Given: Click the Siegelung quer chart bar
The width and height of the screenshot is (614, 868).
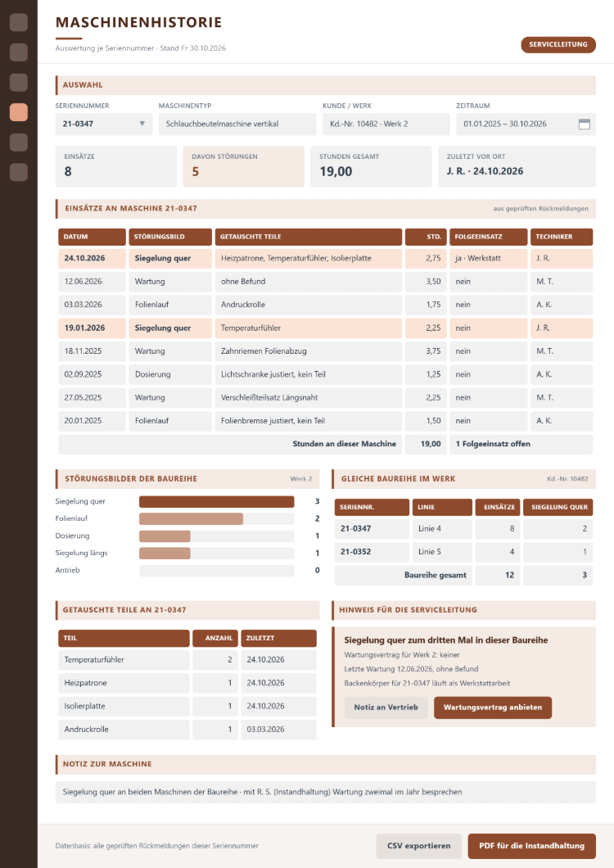Looking at the screenshot, I should point(216,501).
